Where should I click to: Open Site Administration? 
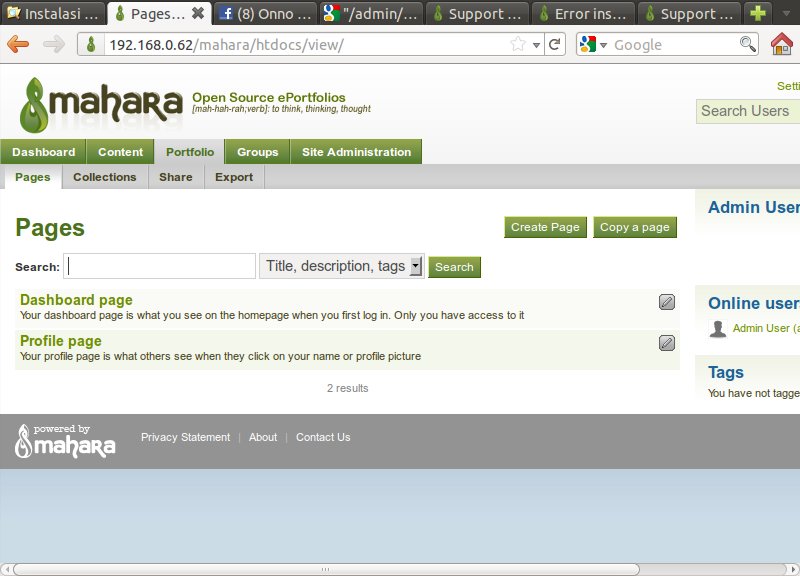356,152
